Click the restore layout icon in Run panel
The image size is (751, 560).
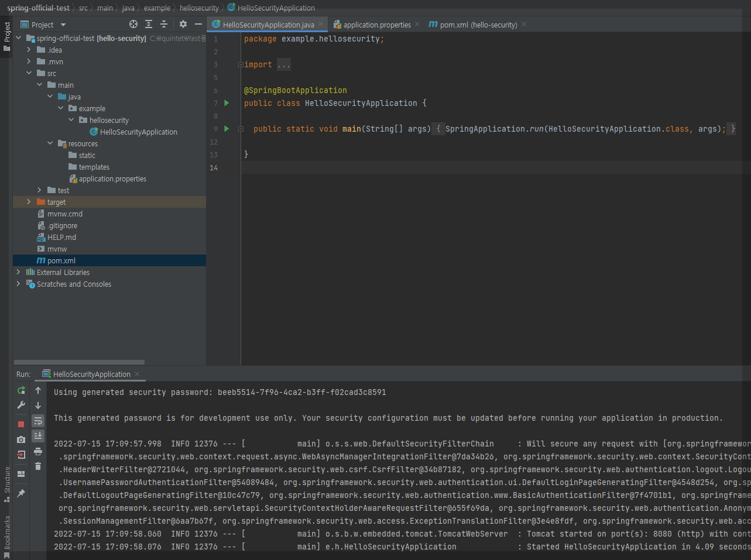coord(21,474)
